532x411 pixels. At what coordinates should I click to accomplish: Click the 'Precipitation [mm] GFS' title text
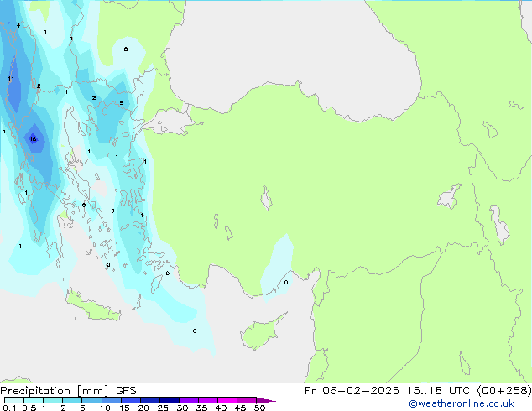click(68, 391)
